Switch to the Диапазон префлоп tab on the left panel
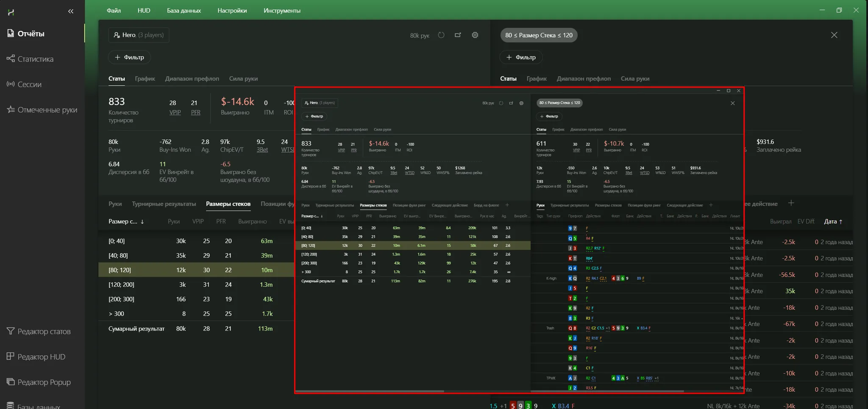868x409 pixels. tap(192, 78)
